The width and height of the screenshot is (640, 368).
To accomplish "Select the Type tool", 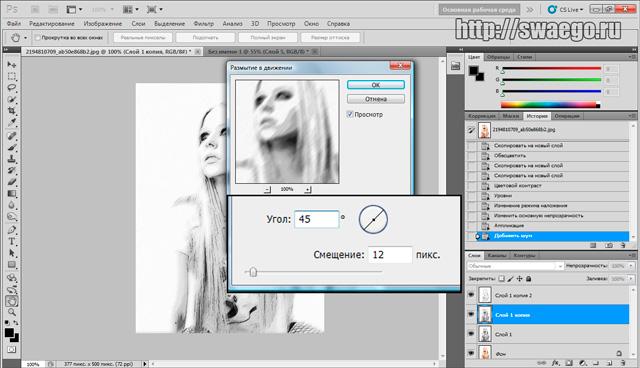I will coord(11,241).
